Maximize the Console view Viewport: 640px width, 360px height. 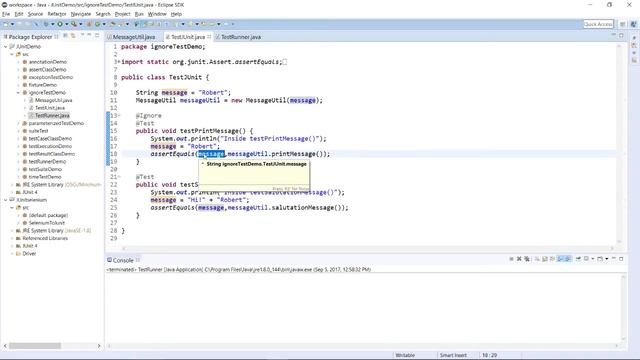621,259
